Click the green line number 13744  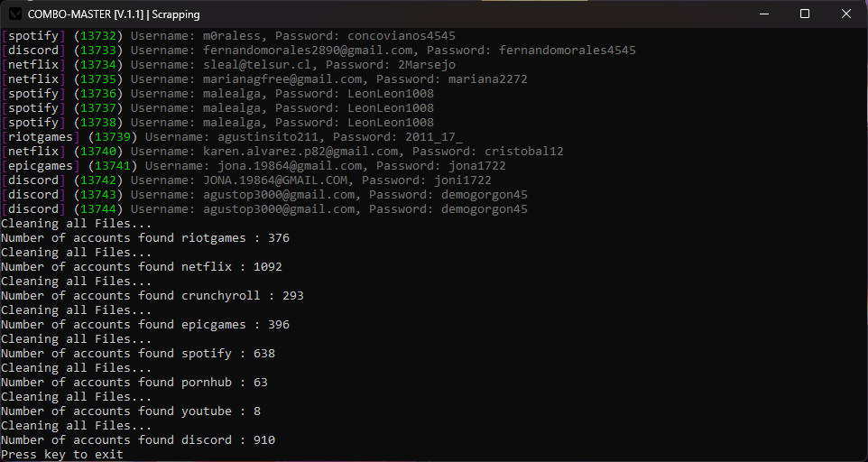(x=98, y=208)
